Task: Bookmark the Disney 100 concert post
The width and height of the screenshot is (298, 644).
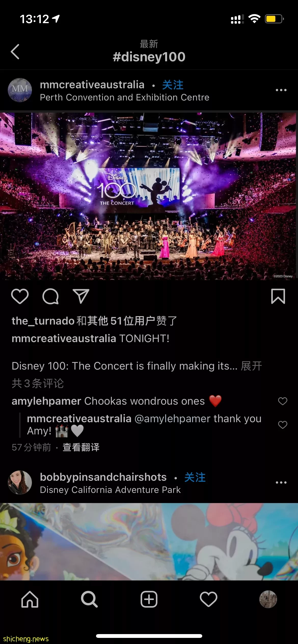Action: tap(278, 296)
